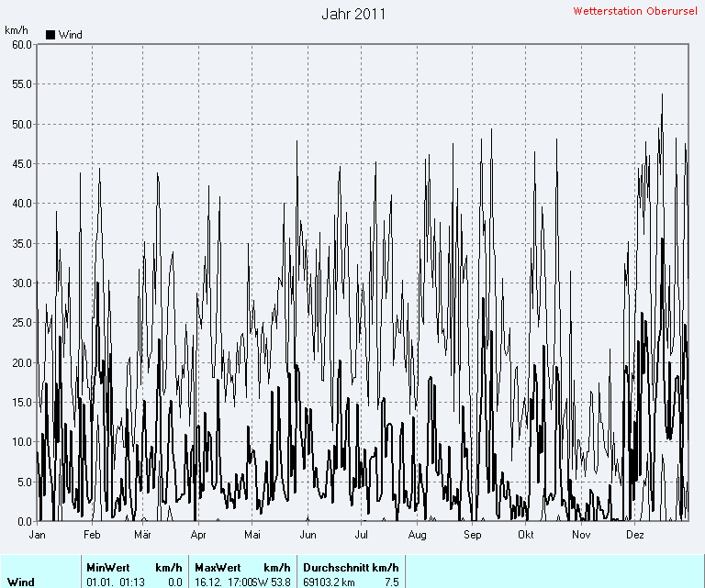The height and width of the screenshot is (588, 705).
Task: Click the 10.0 y-axis value
Action: point(22,441)
